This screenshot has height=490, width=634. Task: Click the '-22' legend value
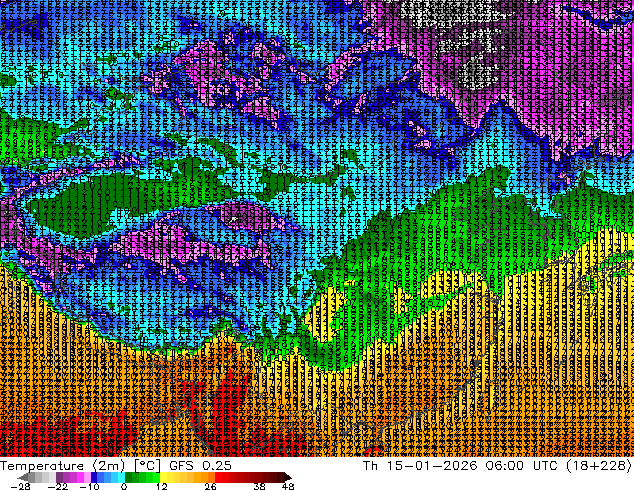[x=58, y=486]
